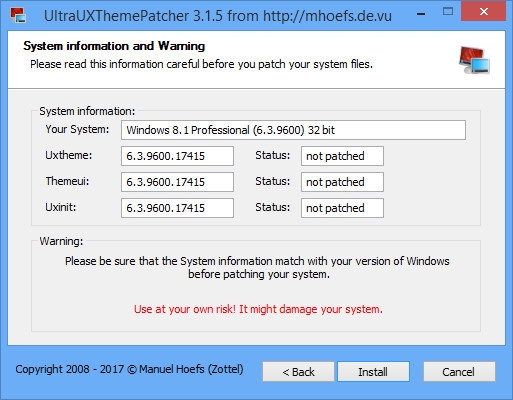
Task: Select the Your System field
Action: click(293, 130)
